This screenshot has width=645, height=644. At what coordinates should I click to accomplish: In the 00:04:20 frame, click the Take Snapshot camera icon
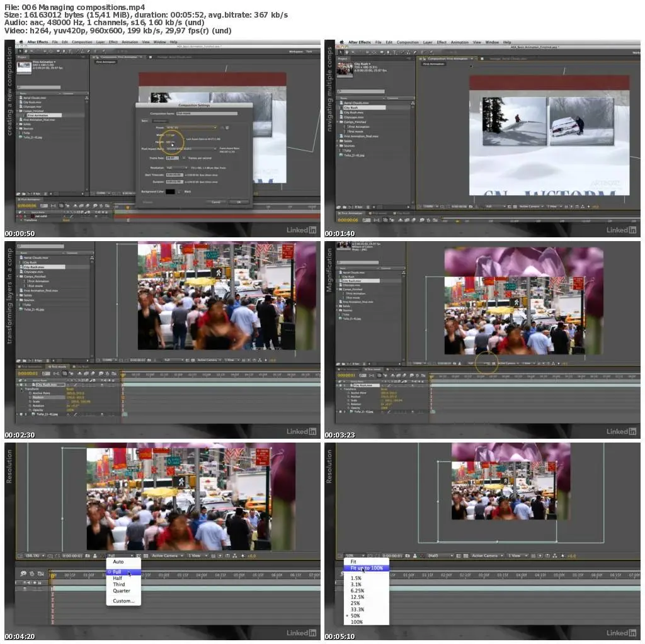tap(88, 556)
